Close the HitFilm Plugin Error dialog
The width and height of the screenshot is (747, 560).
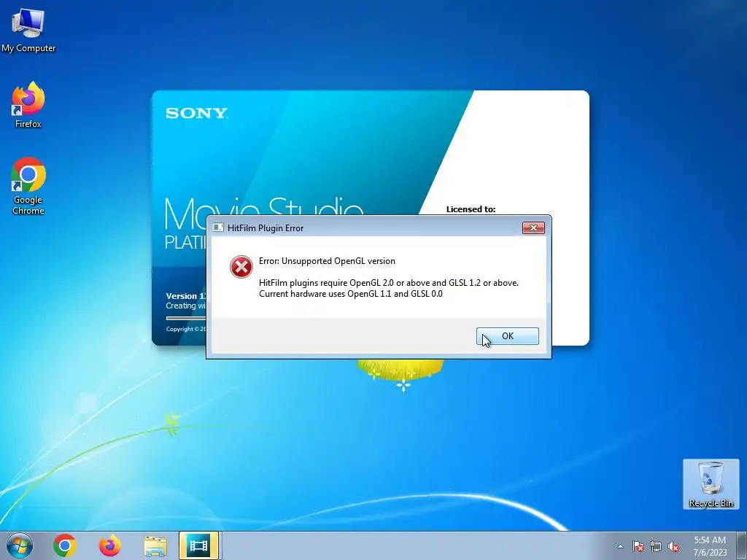(533, 228)
